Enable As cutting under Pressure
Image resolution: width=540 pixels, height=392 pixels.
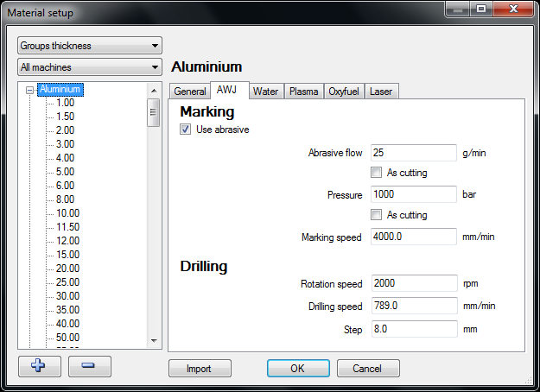click(x=376, y=214)
